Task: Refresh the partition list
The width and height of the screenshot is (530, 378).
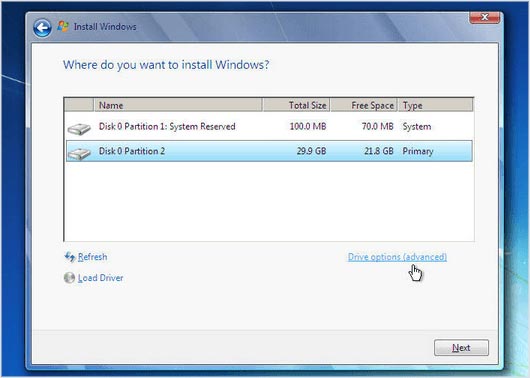Action: (x=92, y=257)
